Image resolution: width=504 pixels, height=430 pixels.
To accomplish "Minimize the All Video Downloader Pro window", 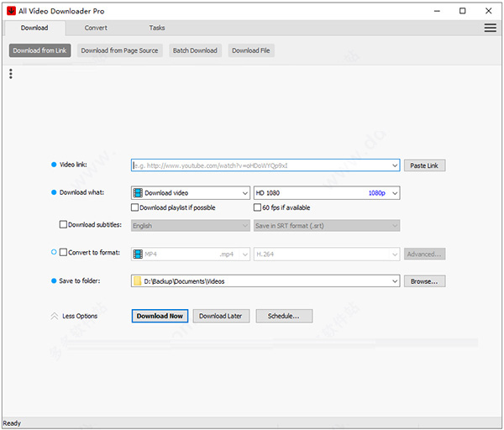I will tap(437, 11).
